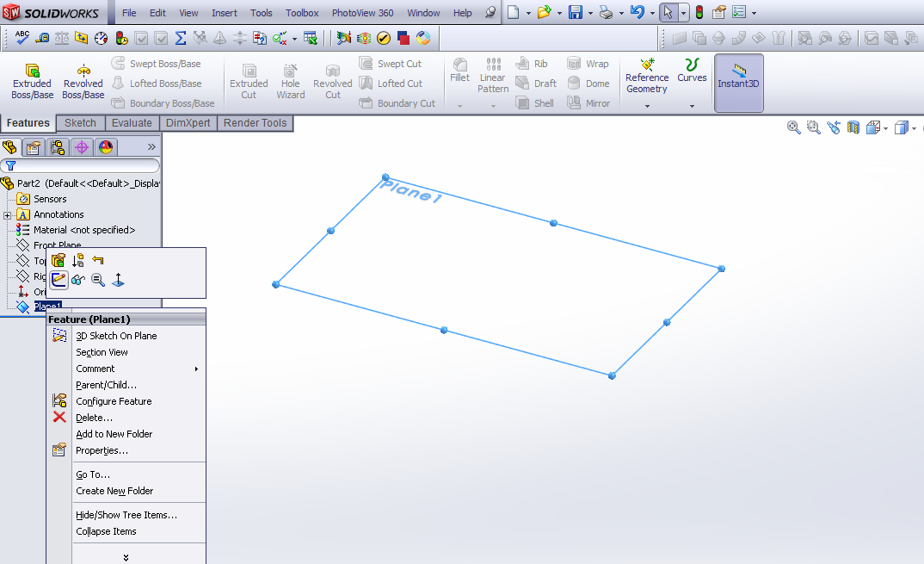Click Zoom to Fit magnifier in view toolbar
The image size is (924, 564).
(794, 127)
